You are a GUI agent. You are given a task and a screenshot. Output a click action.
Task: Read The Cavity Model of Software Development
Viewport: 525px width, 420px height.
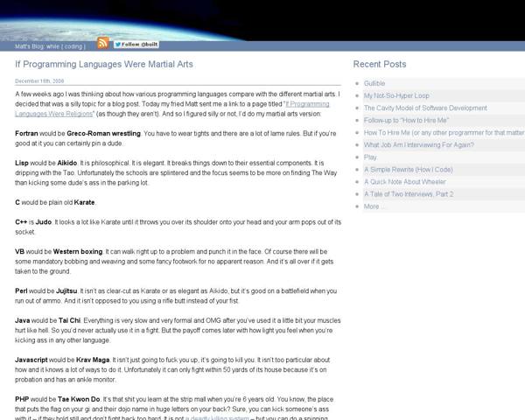tap(425, 108)
